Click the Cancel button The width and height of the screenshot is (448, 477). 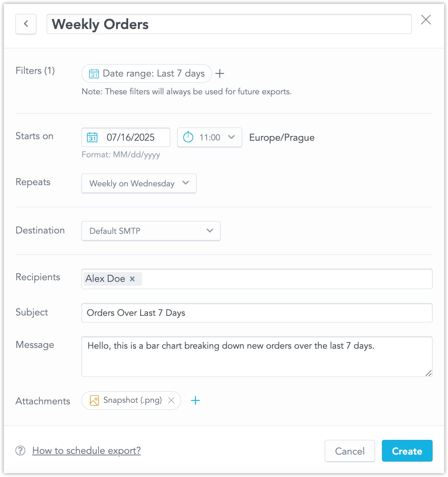[x=350, y=451]
